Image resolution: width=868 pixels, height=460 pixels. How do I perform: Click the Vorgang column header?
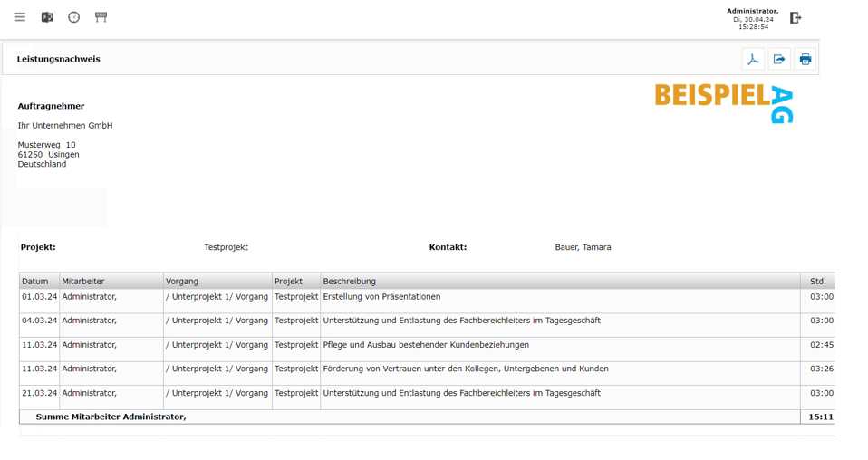tap(182, 282)
